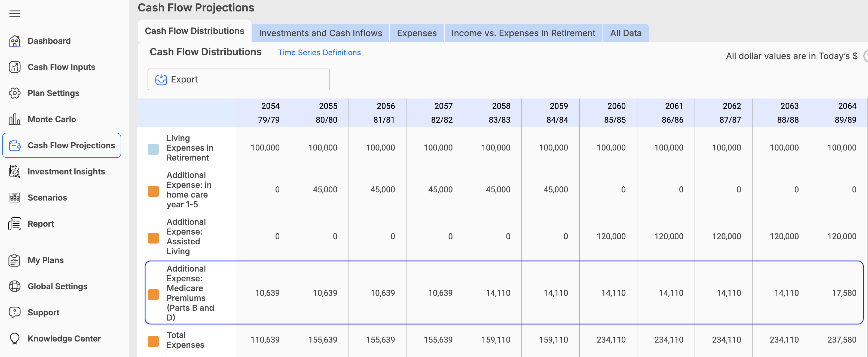The image size is (868, 357).
Task: Switch to Investments and Cash Inflows tab
Action: pos(320,33)
